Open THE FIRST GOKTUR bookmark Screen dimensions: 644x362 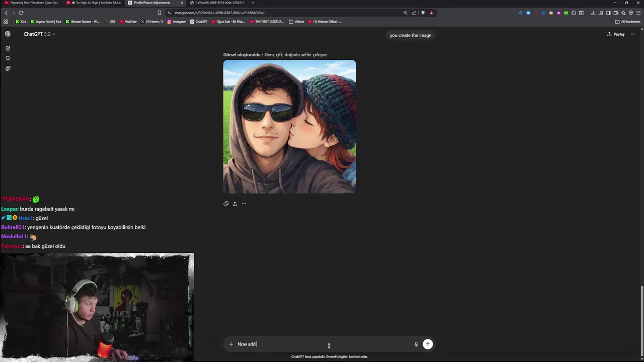click(x=267, y=22)
